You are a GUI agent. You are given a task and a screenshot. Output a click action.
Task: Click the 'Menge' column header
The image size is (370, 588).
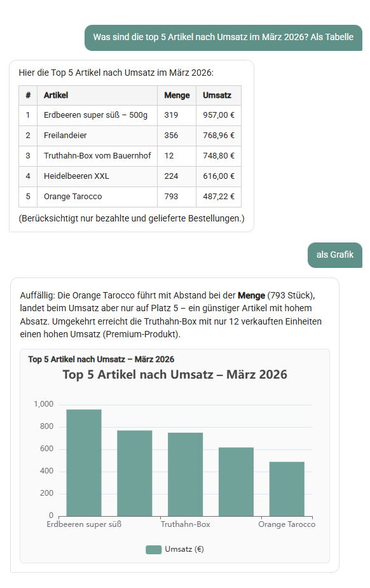(177, 95)
